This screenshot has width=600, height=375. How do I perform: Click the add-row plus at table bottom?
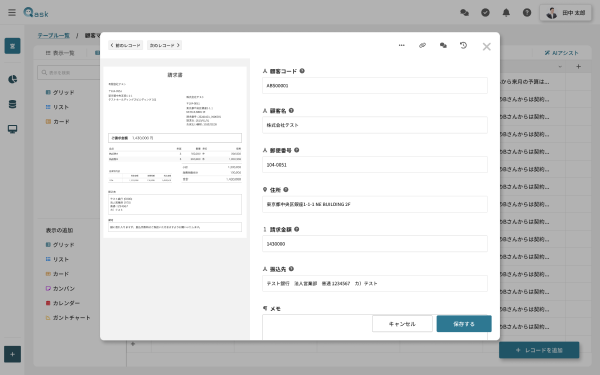tap(133, 344)
